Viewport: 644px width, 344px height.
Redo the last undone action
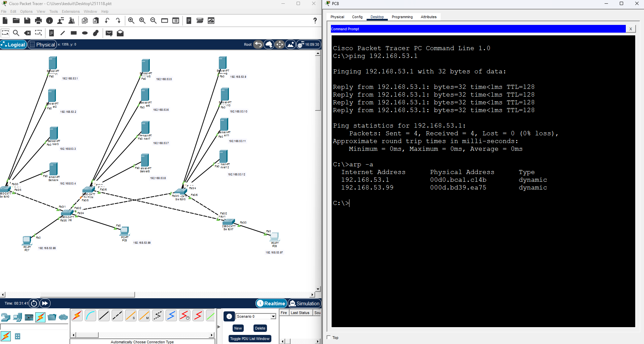(x=118, y=21)
